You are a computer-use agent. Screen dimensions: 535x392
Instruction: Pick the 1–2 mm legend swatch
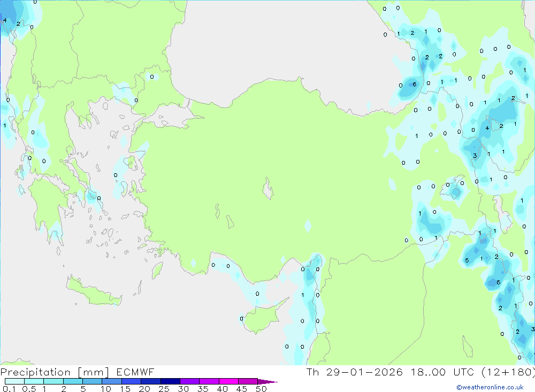(53, 381)
